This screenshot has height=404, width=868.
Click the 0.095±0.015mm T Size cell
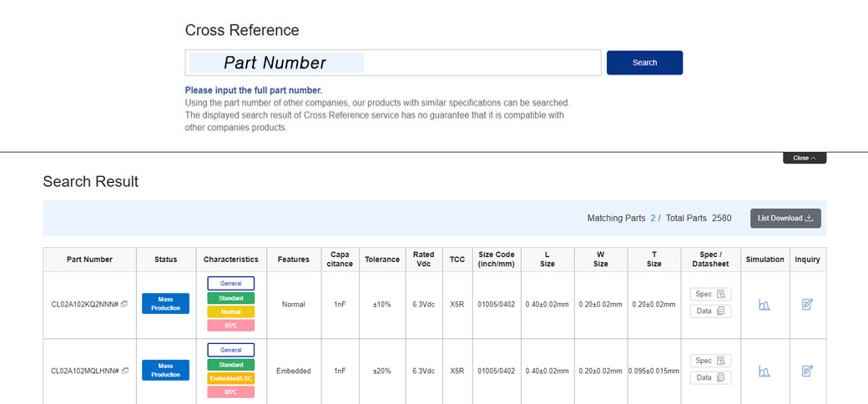[x=654, y=371]
